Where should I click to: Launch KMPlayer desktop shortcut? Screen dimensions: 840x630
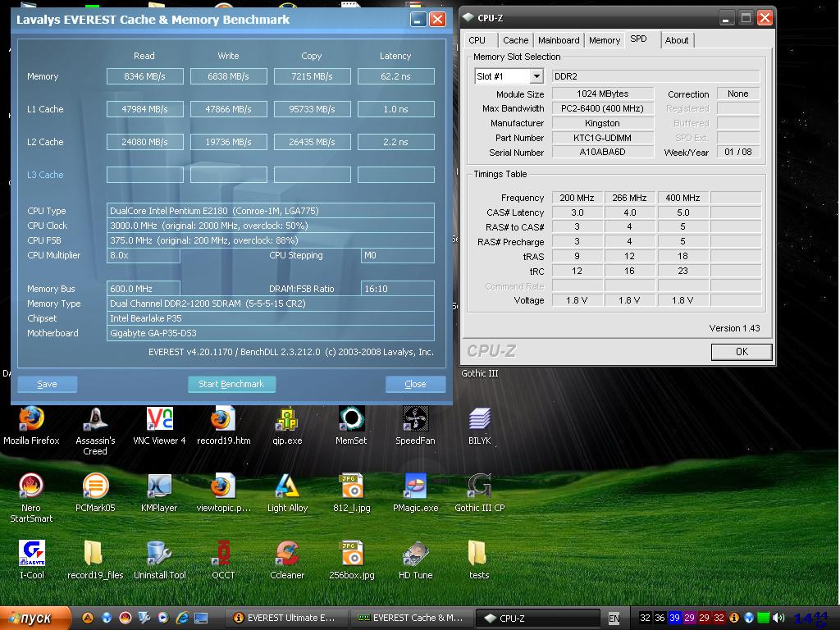(x=159, y=493)
